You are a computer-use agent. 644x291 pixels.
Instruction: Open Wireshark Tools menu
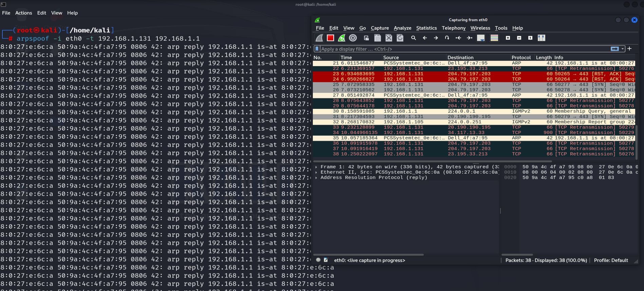point(501,28)
